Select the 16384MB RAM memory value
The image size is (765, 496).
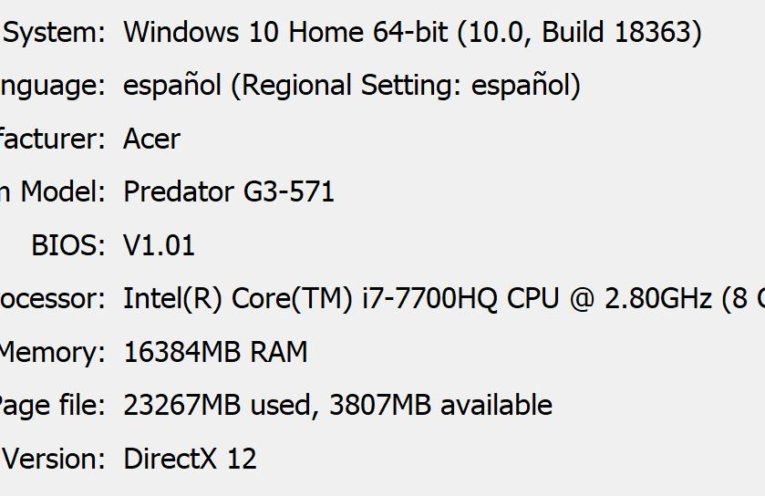point(215,352)
